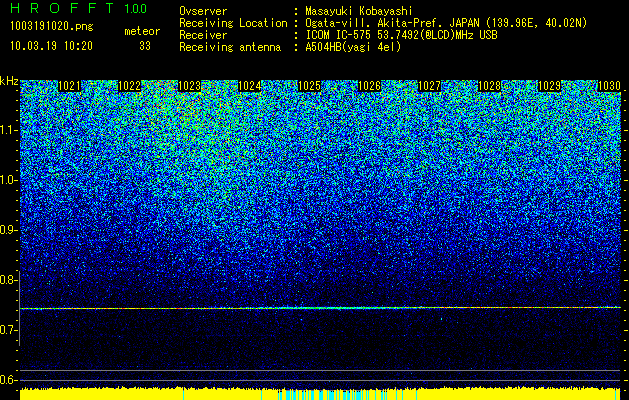Screen dimensions: 629x400
Task: Click the bright carrier signal line near 0.75 kHz
Action: click(x=320, y=308)
